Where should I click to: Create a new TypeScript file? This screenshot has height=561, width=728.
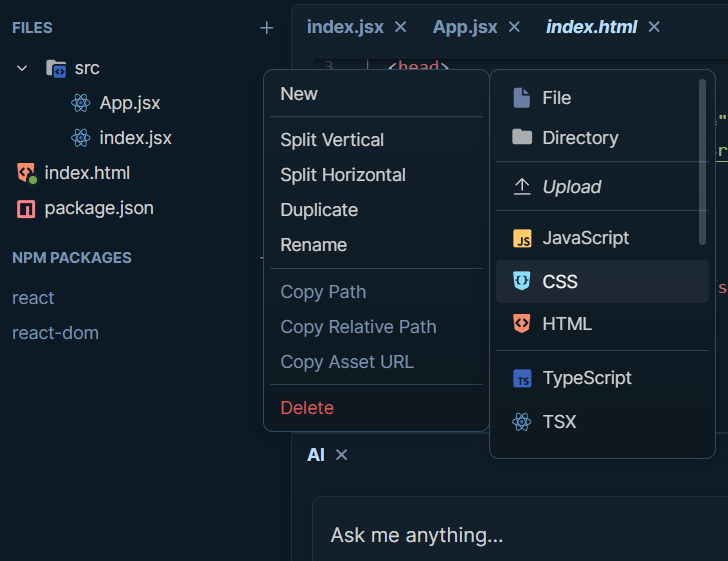point(602,378)
